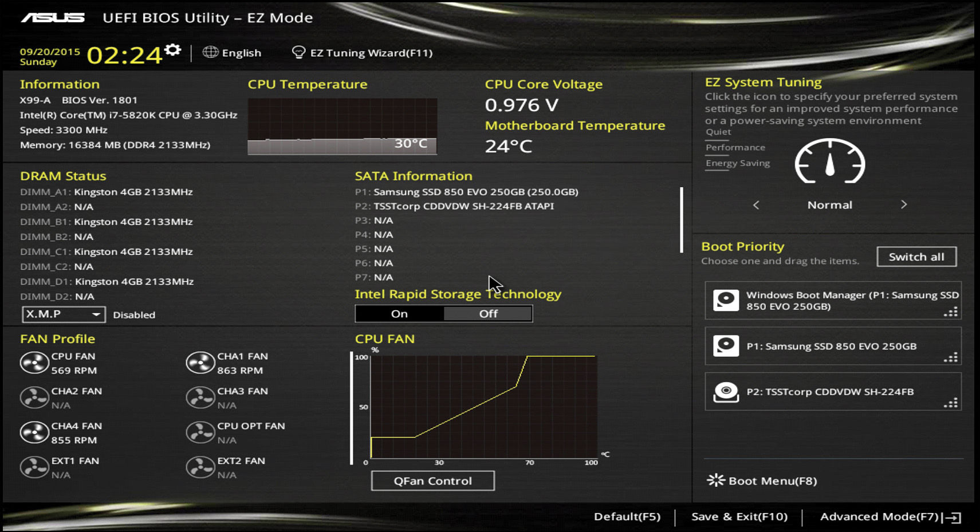Click the X.M.P Disabled status text
980x532 pixels.
(134, 315)
